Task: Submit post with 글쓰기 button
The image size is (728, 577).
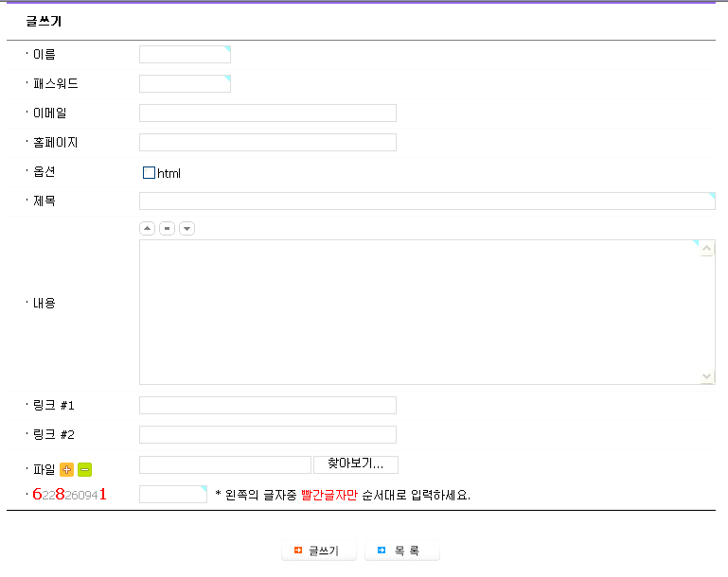Action: [x=319, y=551]
